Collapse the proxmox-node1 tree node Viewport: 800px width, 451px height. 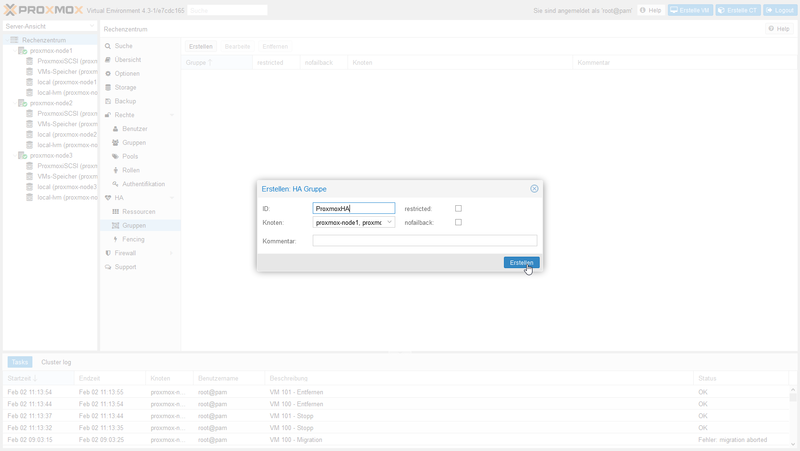point(14,51)
